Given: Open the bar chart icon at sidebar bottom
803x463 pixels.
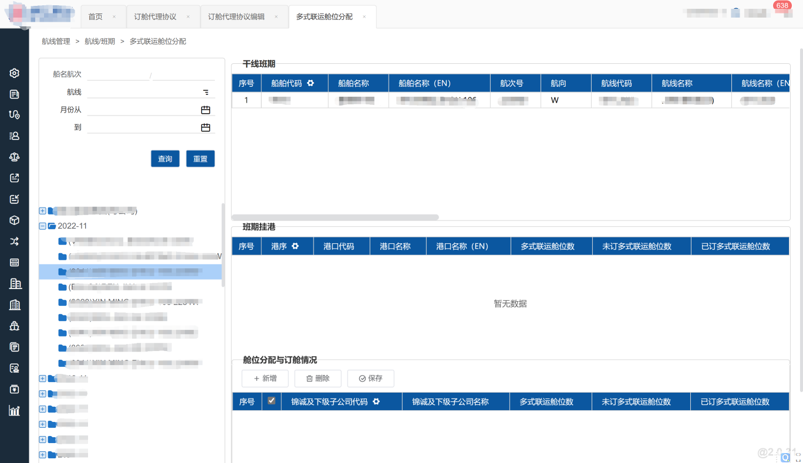Looking at the screenshot, I should pyautogui.click(x=14, y=410).
